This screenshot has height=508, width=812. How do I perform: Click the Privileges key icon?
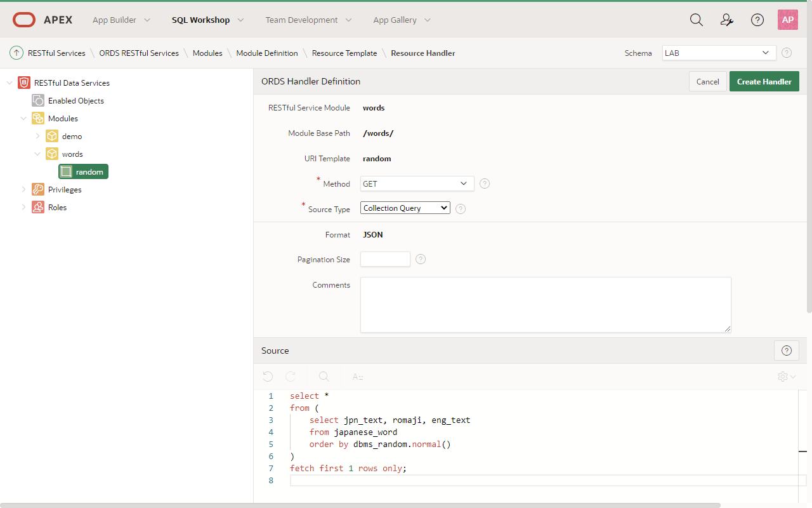pos(38,189)
